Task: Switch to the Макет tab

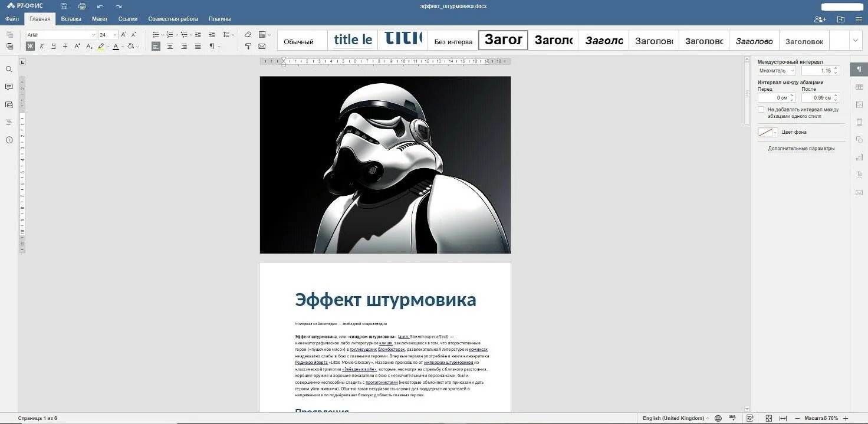Action: click(x=100, y=19)
